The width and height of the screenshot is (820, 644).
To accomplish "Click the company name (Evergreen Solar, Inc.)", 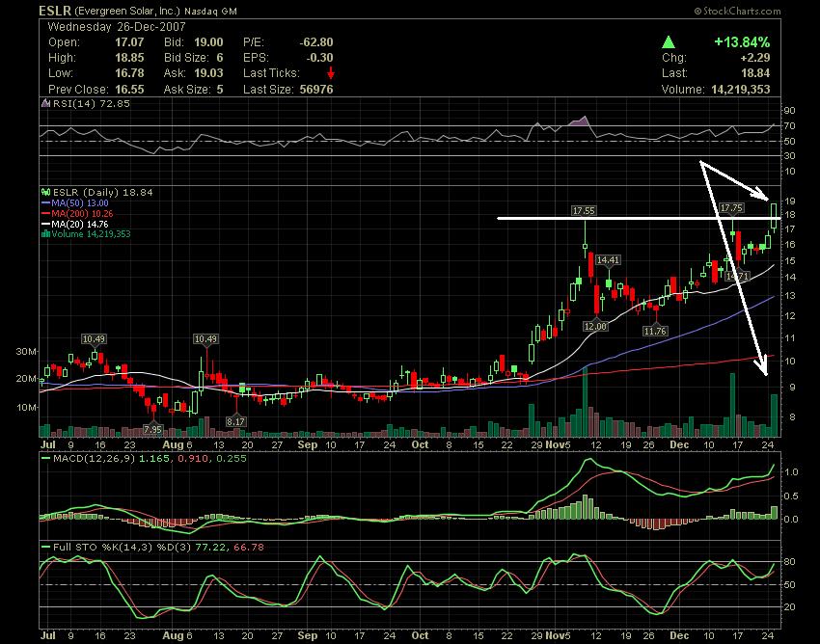I will click(x=127, y=11).
